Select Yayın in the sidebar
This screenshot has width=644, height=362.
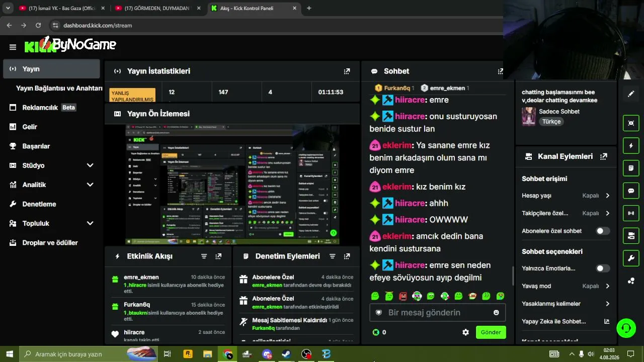click(x=51, y=69)
